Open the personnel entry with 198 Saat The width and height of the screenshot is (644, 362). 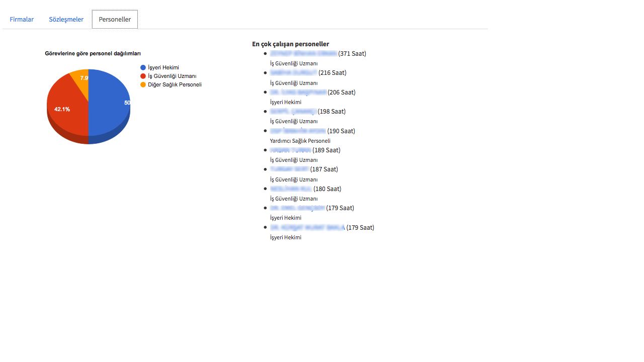[x=293, y=112]
